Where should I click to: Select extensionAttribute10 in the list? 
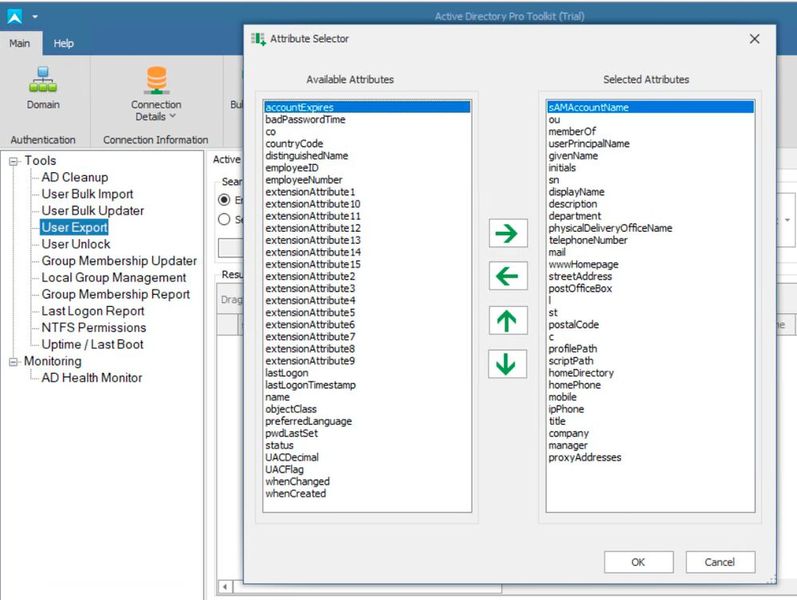click(x=313, y=204)
